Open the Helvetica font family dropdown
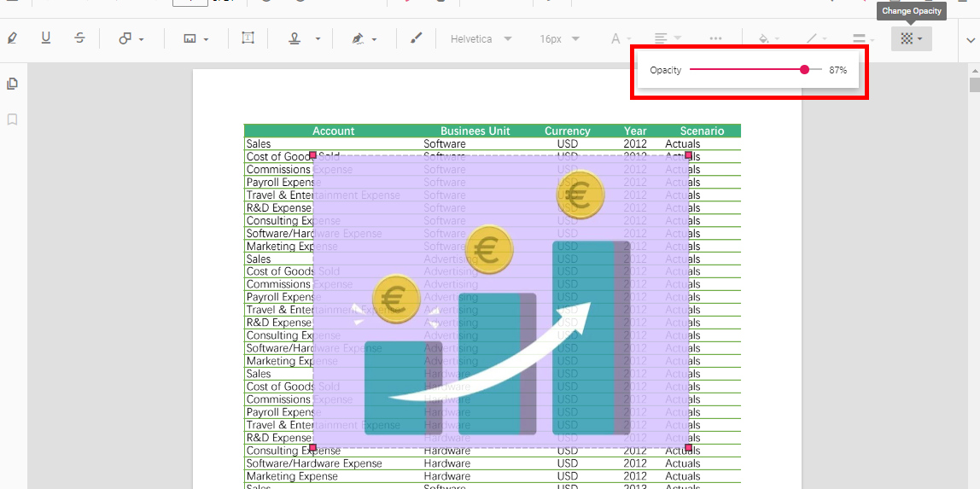 (x=481, y=38)
